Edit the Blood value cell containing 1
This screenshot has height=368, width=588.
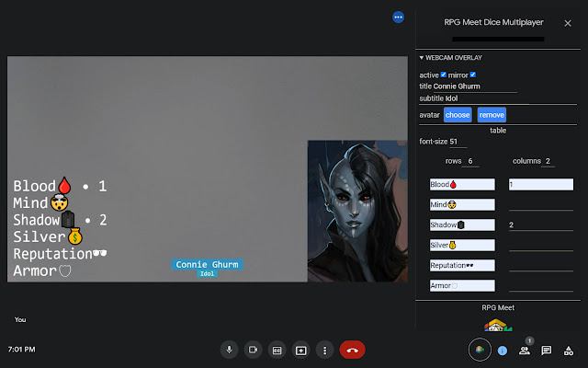click(541, 184)
